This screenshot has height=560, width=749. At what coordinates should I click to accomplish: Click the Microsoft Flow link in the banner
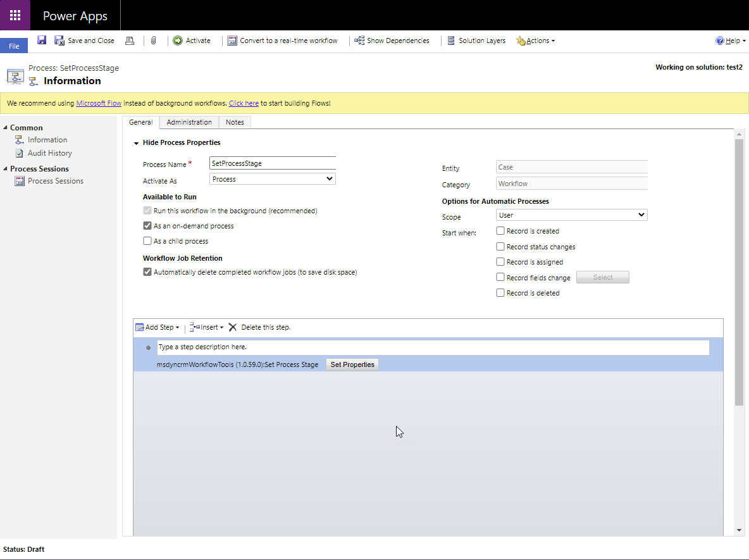pyautogui.click(x=98, y=103)
